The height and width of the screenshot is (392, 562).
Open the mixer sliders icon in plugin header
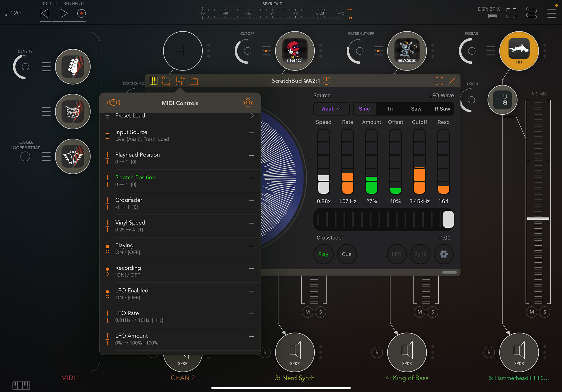180,81
